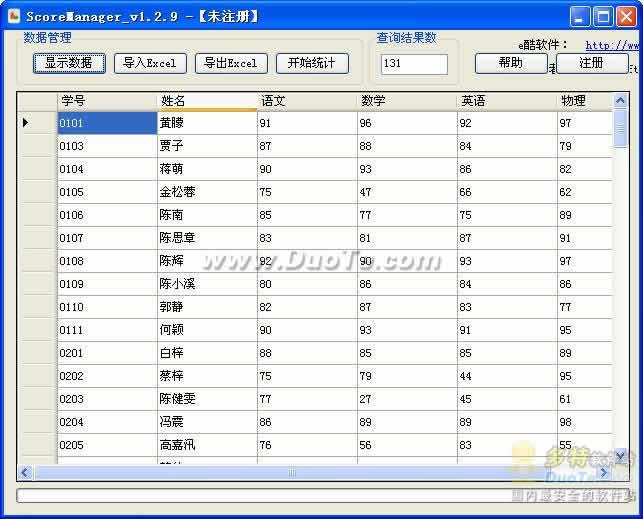Open the e酷软件 http link
The image size is (643, 519).
[x=613, y=45]
